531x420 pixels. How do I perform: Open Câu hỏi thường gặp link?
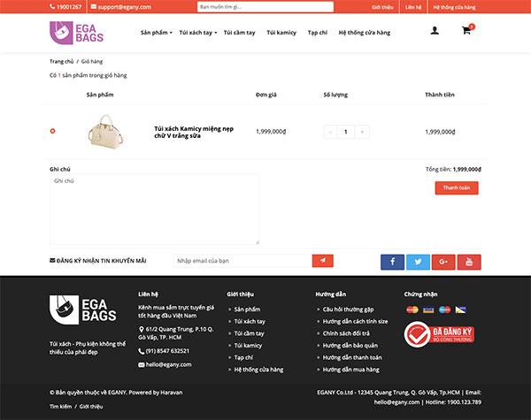pyautogui.click(x=348, y=309)
